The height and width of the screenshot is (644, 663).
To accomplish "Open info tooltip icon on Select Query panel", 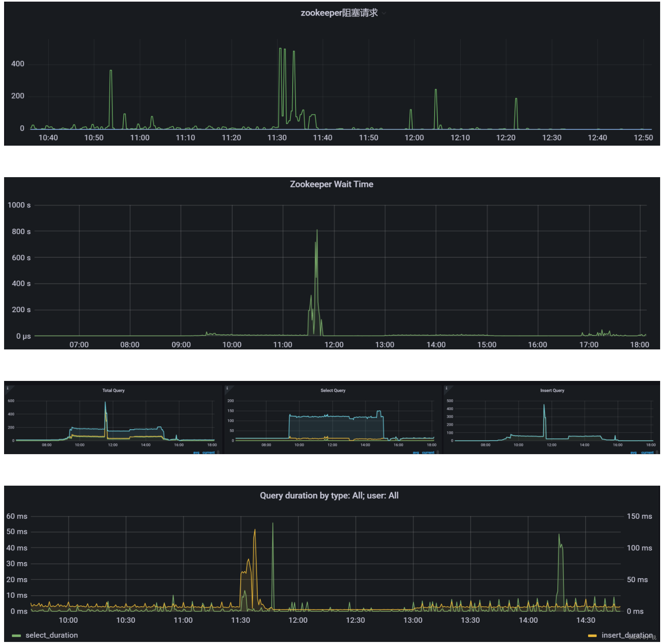I will click(227, 388).
